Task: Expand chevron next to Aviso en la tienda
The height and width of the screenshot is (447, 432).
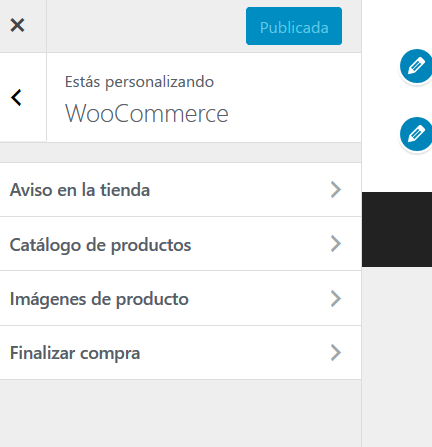Action: coord(336,190)
